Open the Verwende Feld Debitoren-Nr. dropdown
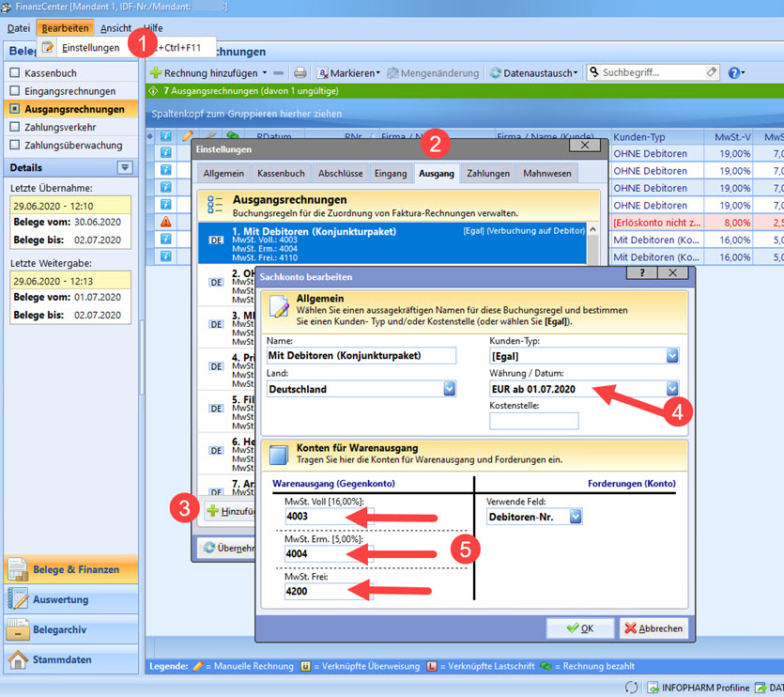784x697 pixels. 576,517
